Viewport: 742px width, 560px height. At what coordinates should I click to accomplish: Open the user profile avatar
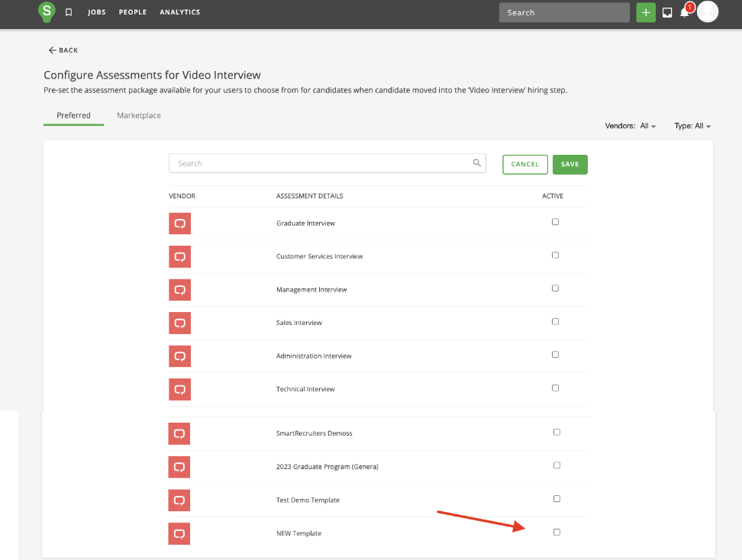point(708,11)
